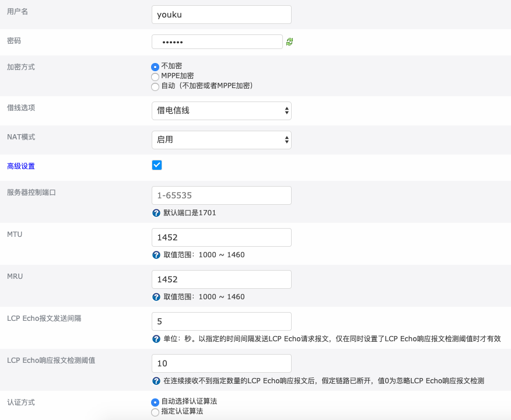Focus the 服务器控制端口 input field
Screen dimensions: 511x420
[x=221, y=195]
